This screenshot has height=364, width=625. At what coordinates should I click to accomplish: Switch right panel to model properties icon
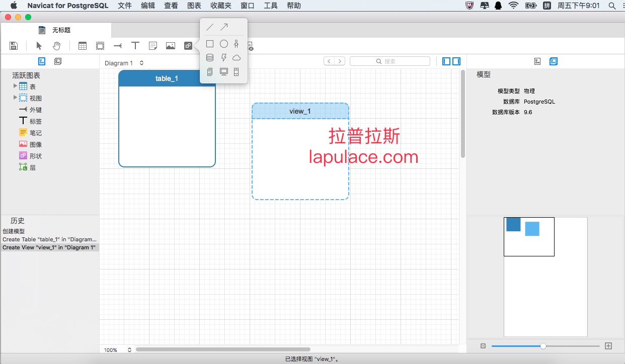(554, 61)
